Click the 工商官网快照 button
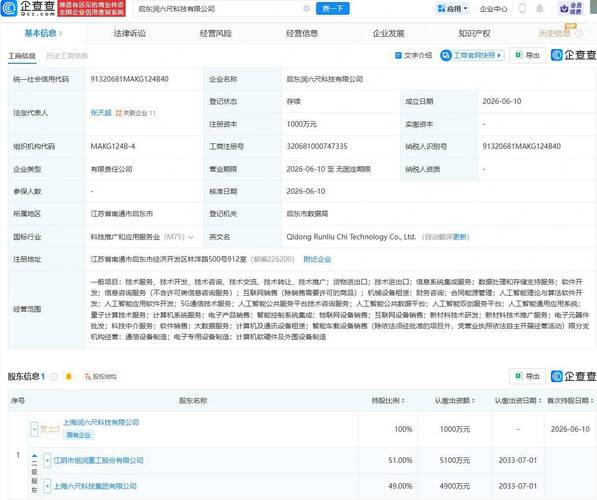 coord(472,56)
